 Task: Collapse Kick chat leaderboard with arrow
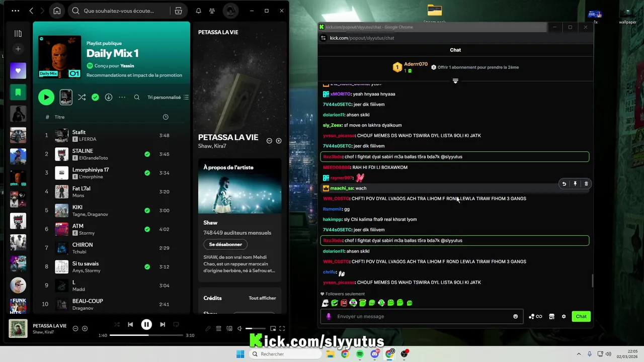[x=455, y=81]
